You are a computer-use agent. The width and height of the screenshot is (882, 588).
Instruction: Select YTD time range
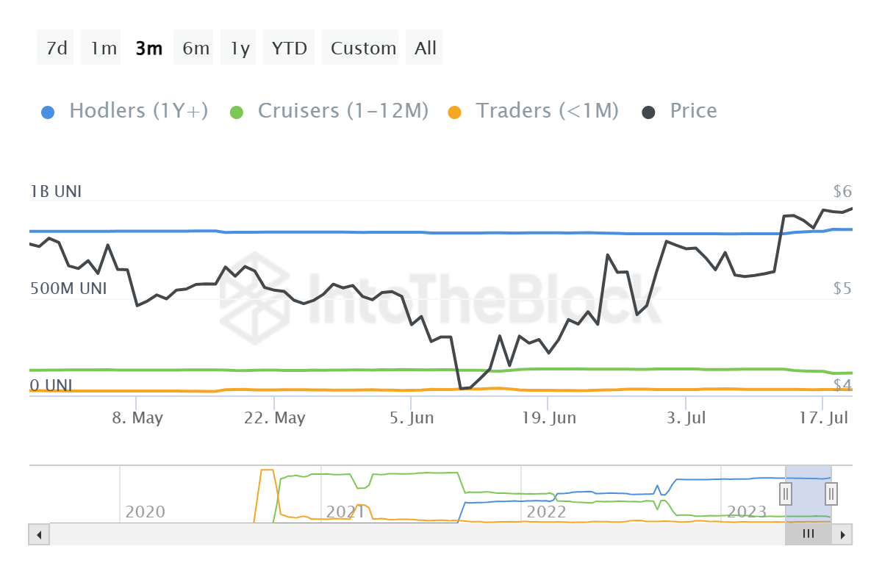289,49
